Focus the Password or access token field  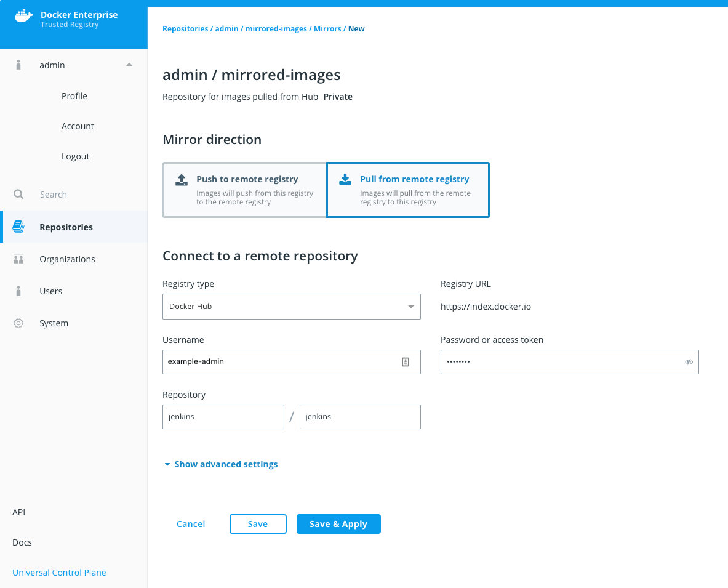[x=570, y=362]
